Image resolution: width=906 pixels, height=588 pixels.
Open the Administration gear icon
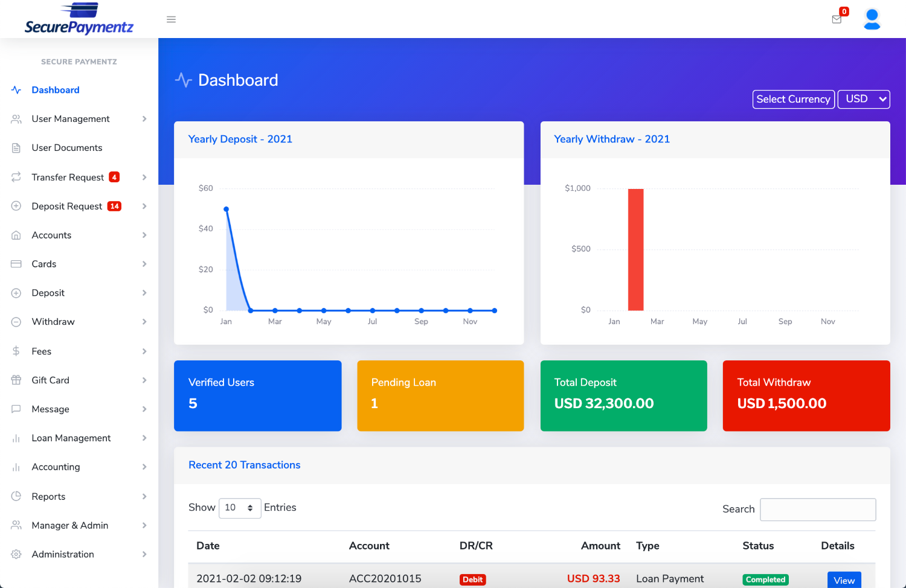pyautogui.click(x=16, y=554)
